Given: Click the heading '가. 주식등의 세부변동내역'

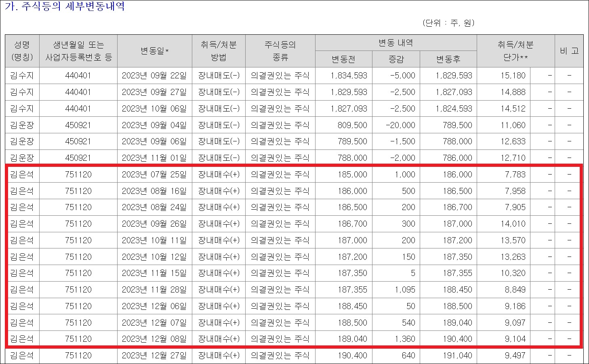Looking at the screenshot, I should coord(65,7).
